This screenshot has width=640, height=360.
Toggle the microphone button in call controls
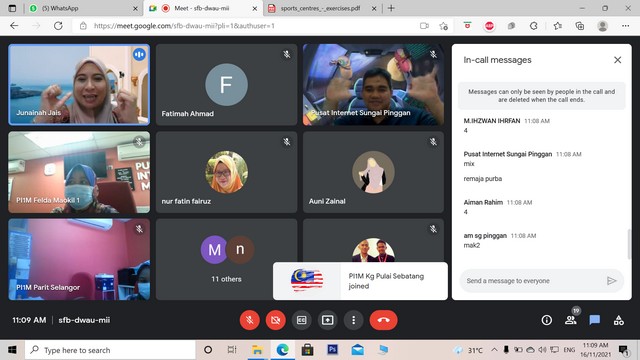coord(250,320)
